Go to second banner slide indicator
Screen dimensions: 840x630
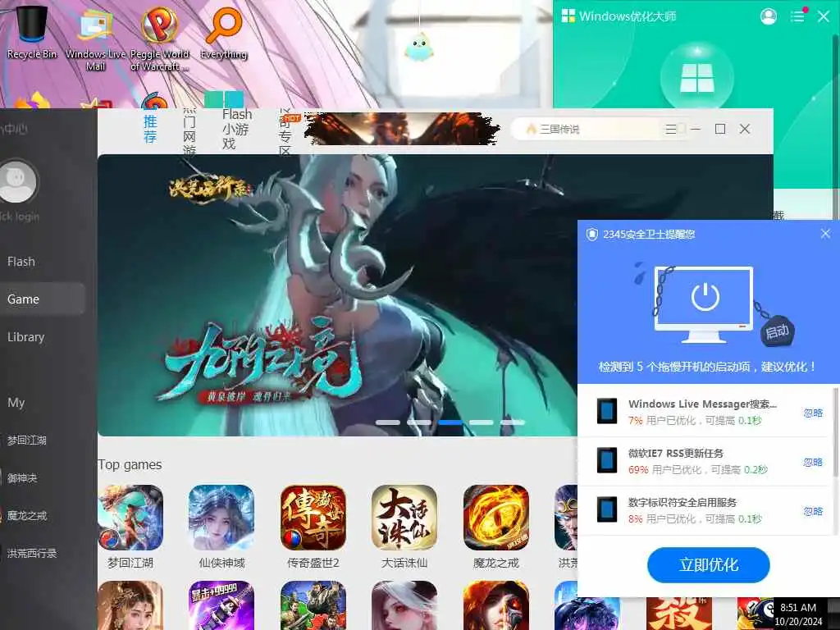[419, 422]
